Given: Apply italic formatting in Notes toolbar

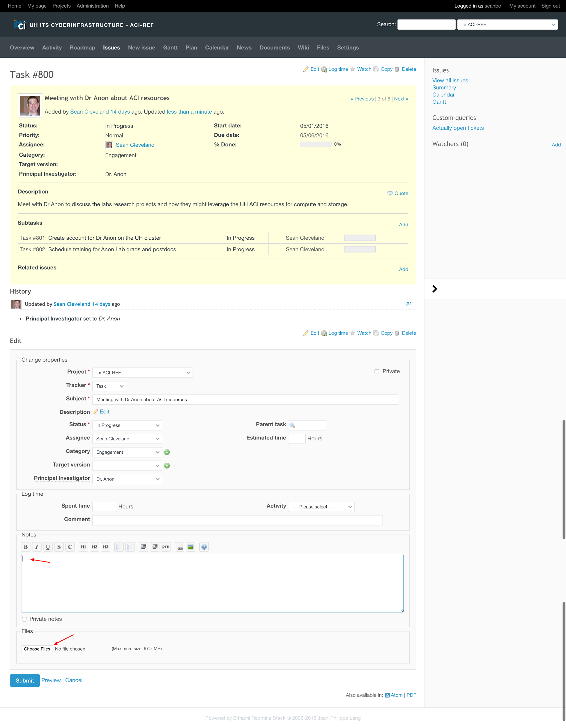Looking at the screenshot, I should point(37,547).
